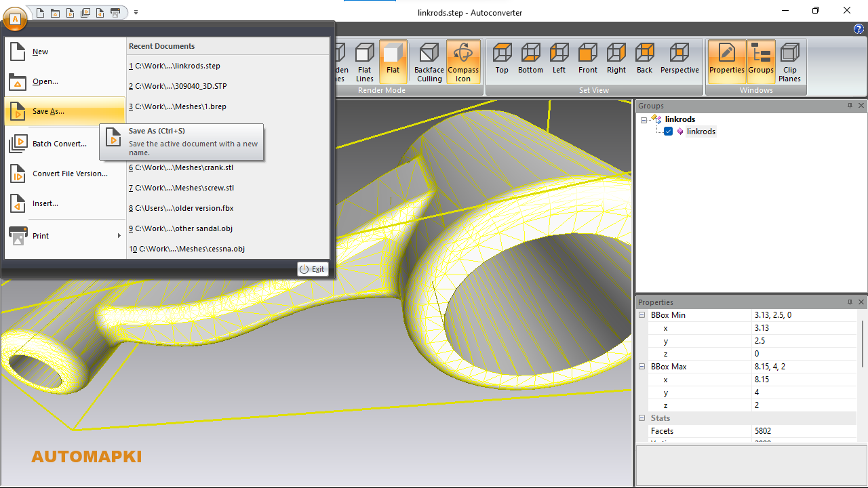Select the linkrods child group item

(701, 131)
